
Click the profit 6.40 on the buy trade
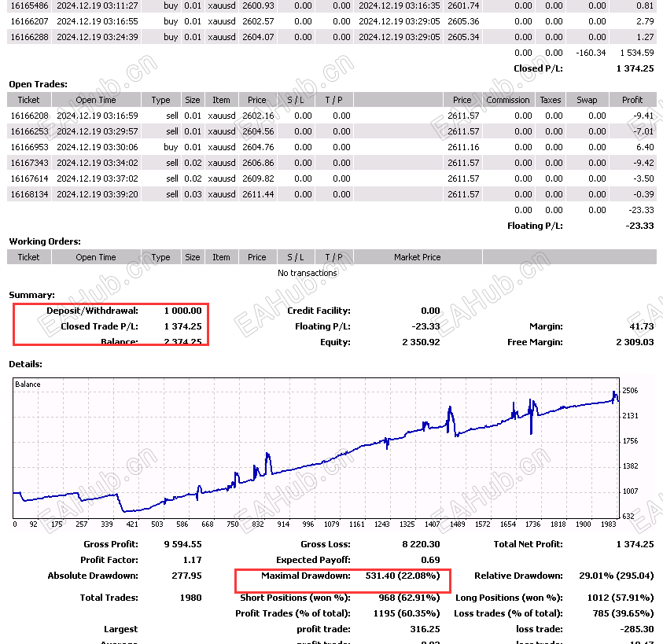645,147
